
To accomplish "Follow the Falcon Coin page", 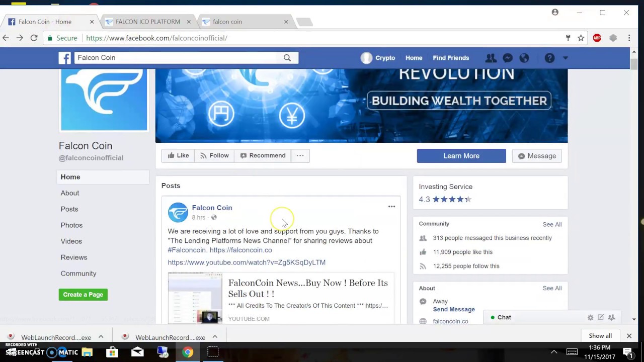I will (x=214, y=155).
